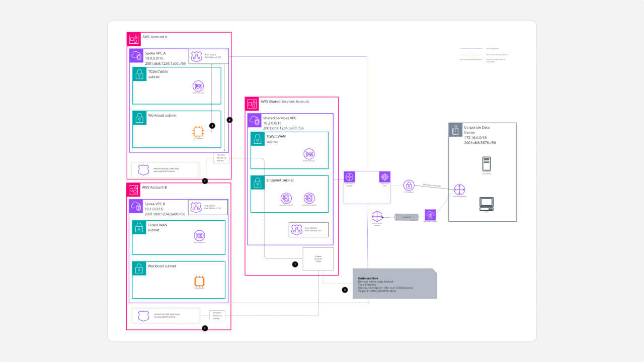Click the 'AWS Account B' label

tap(154, 187)
